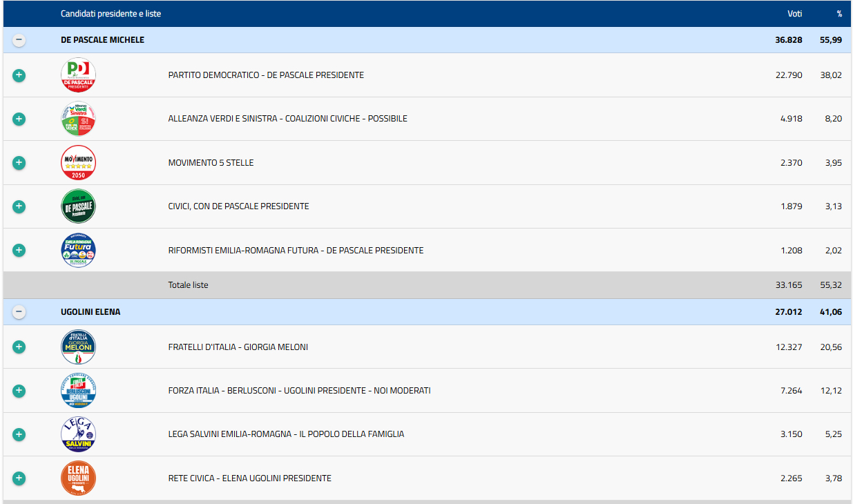Collapse the De Pascale Michele candidate group

pos(19,40)
